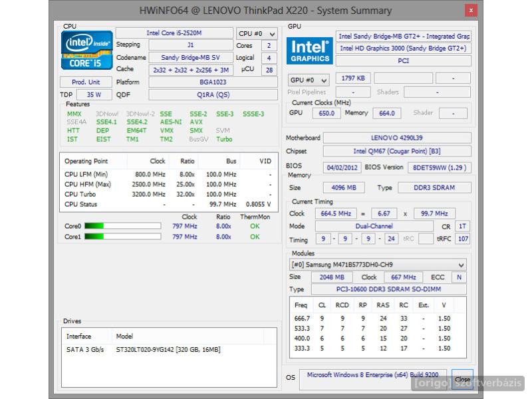Click the BIOS date 04/02/2012 field
The height and width of the screenshot is (399, 532).
tap(342, 168)
